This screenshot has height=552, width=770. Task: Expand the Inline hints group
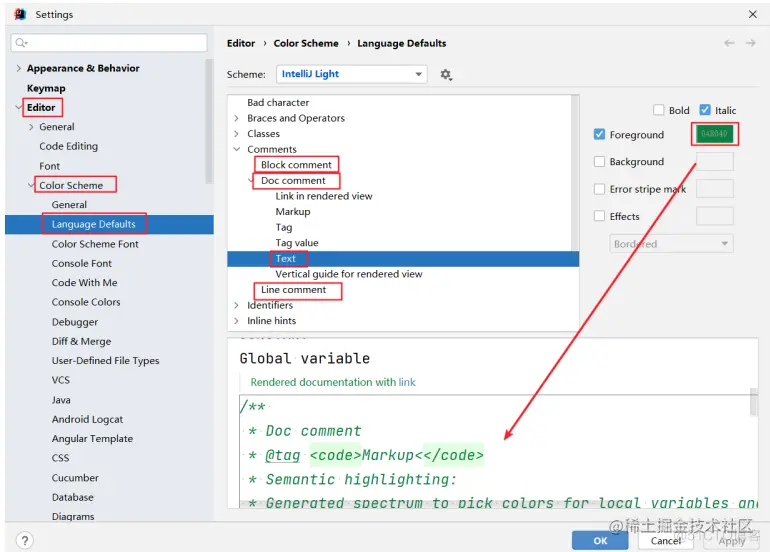pos(237,321)
